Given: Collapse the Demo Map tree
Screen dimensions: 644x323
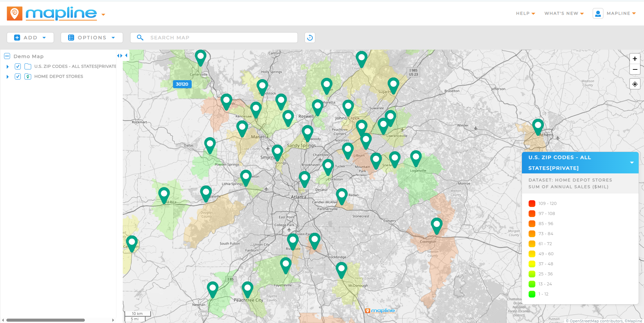Looking at the screenshot, I should pyautogui.click(x=7, y=56).
